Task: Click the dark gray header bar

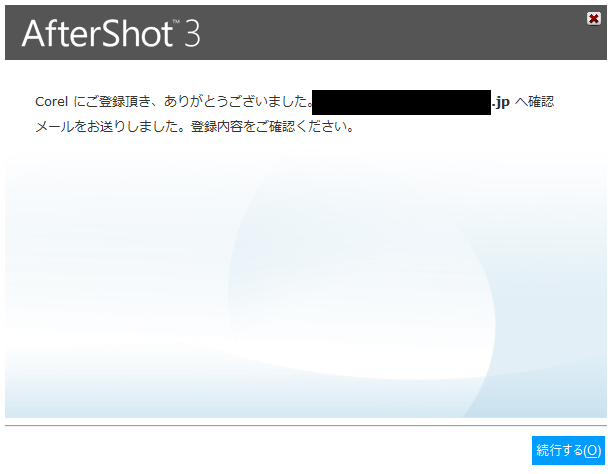Action: pos(306,32)
